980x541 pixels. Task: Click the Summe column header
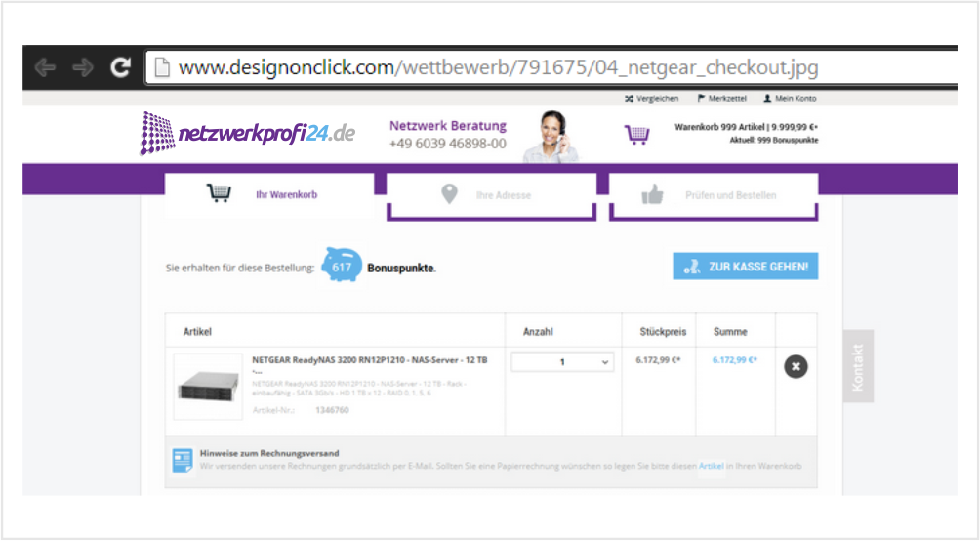click(730, 331)
